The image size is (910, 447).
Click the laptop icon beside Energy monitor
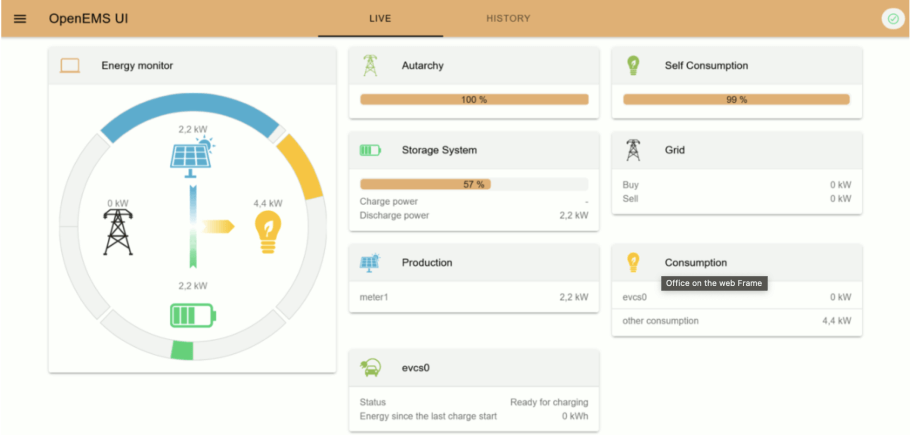coord(69,66)
